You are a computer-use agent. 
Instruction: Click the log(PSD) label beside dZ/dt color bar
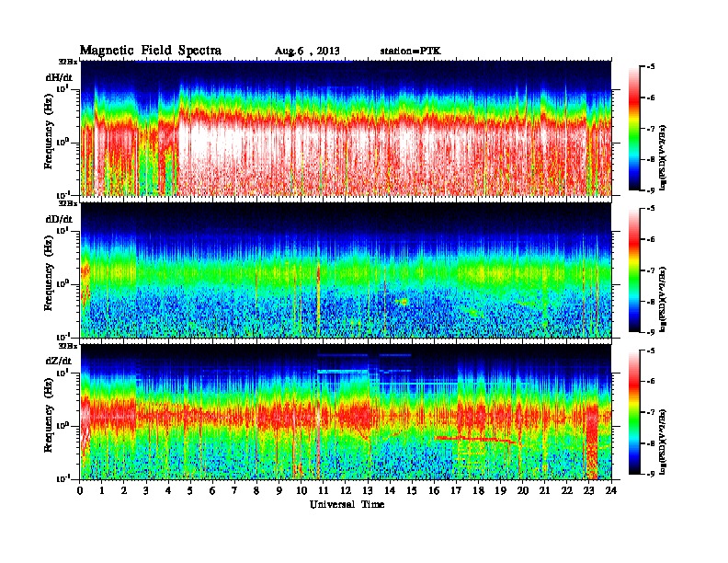664,442
